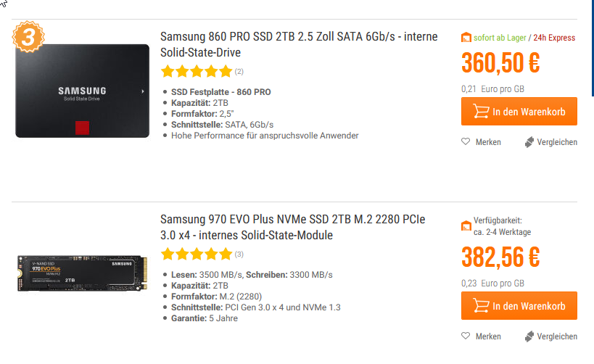Viewport: 594px width, 364px height.
Task: Click Vergleichen link for 970 EVO Plus
Action: [557, 336]
